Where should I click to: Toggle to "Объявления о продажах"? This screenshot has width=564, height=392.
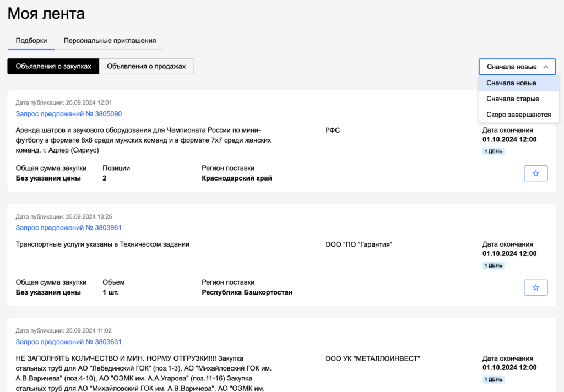146,67
